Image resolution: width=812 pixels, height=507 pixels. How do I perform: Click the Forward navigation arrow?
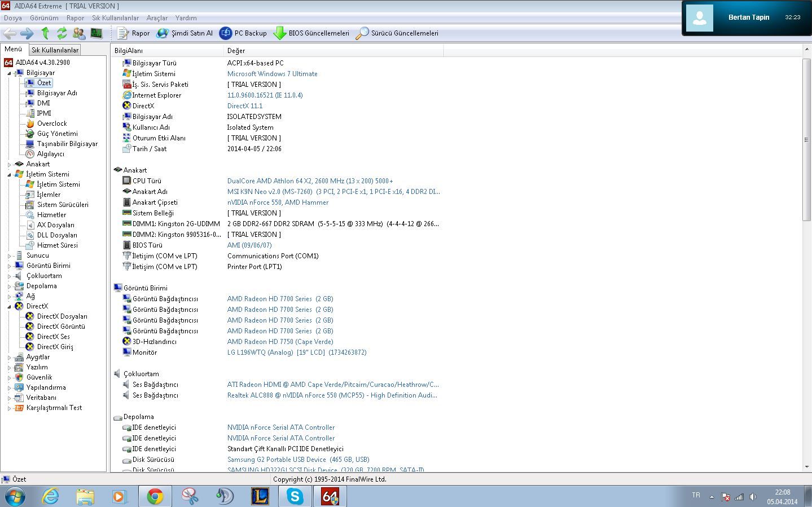pos(27,33)
